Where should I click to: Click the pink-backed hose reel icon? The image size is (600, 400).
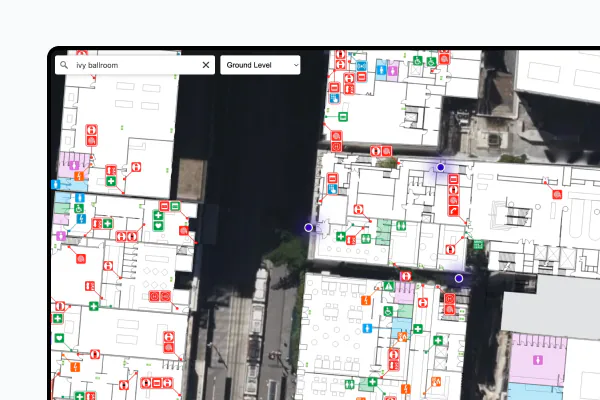coord(406,276)
